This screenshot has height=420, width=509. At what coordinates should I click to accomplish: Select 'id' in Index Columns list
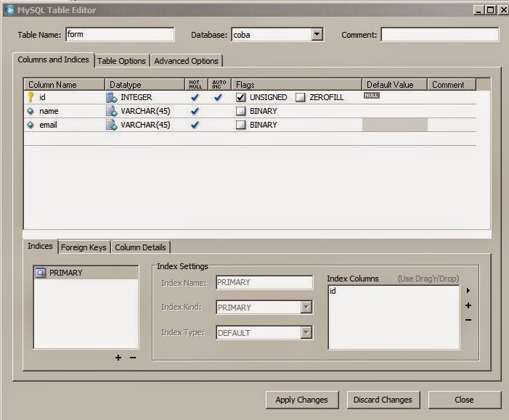pos(333,291)
